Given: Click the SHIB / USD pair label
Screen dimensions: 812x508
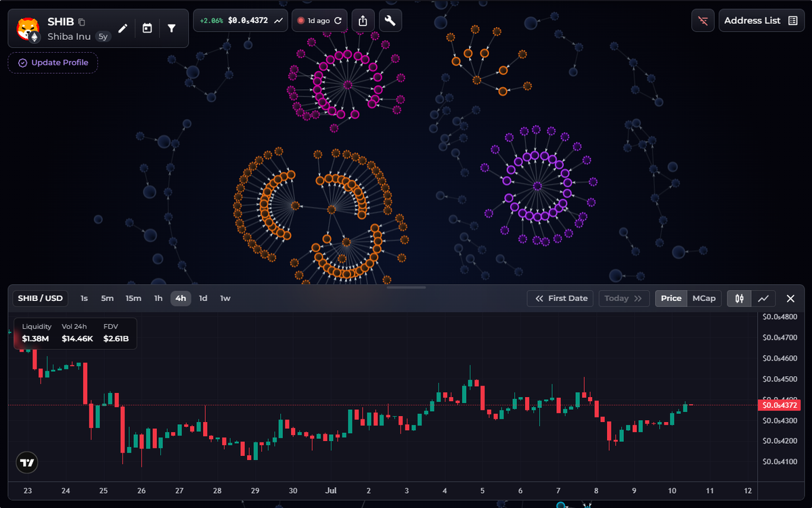Looking at the screenshot, I should click(x=41, y=298).
